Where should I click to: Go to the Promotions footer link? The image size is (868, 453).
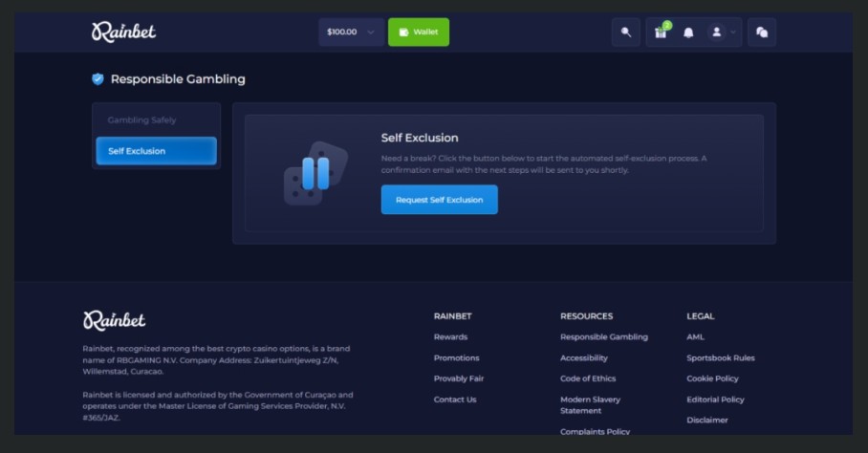(x=456, y=357)
